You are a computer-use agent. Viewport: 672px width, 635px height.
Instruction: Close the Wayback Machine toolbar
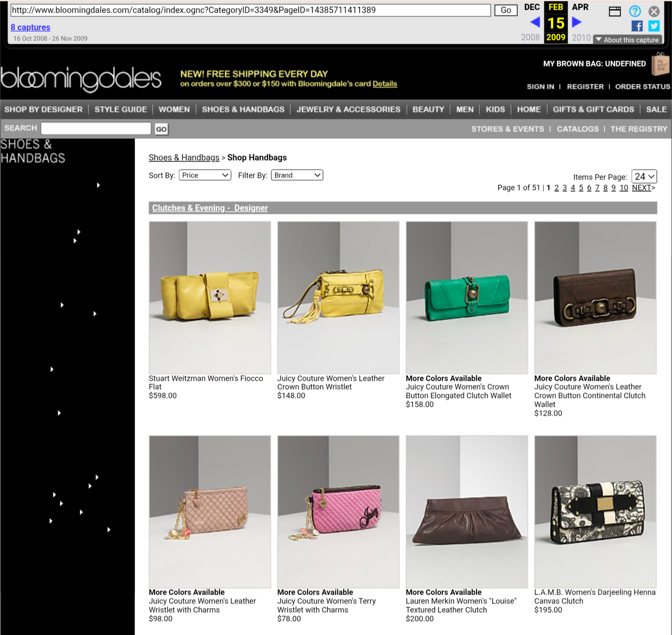[x=654, y=11]
